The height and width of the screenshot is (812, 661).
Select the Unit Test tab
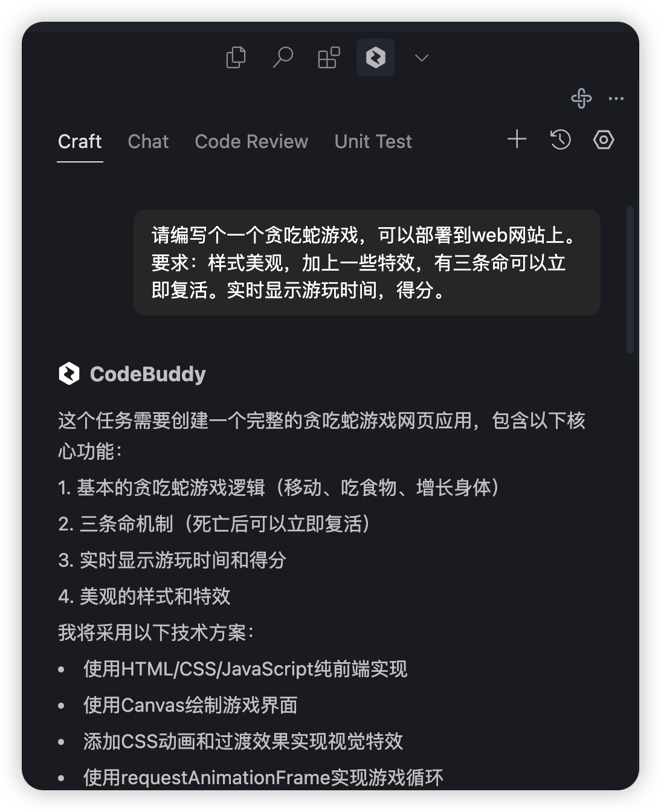click(372, 141)
